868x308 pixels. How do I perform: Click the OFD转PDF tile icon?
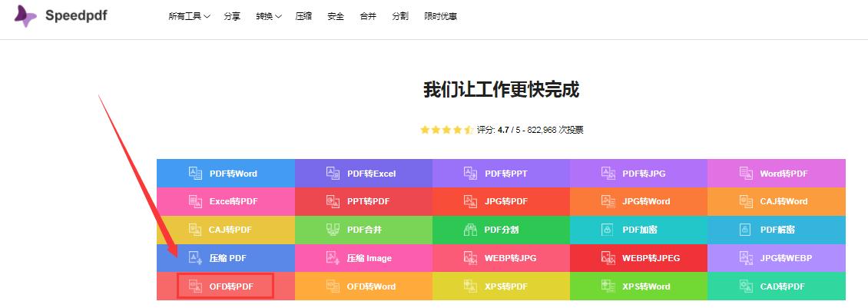tap(195, 286)
